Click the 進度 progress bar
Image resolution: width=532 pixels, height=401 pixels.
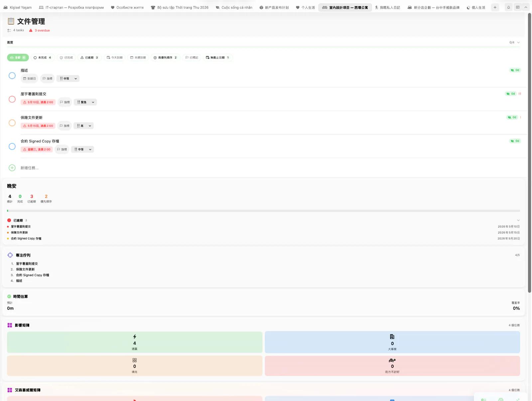click(263, 47)
